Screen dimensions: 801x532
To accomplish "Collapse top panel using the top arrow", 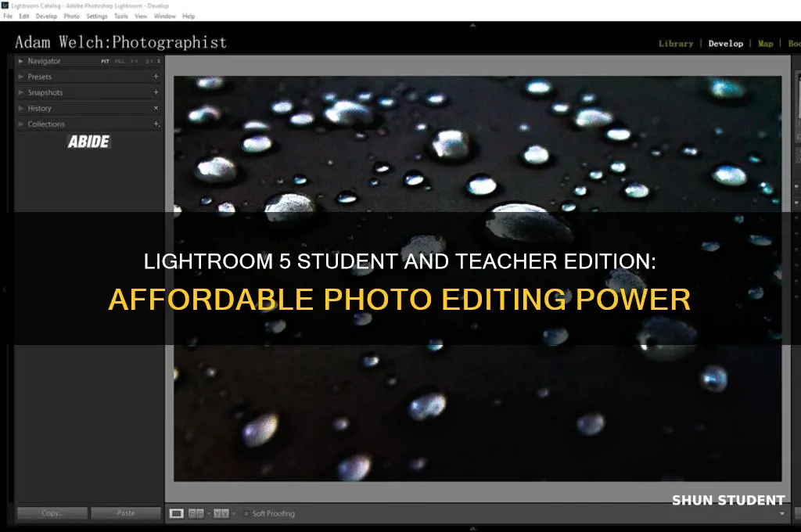I will pyautogui.click(x=472, y=24).
